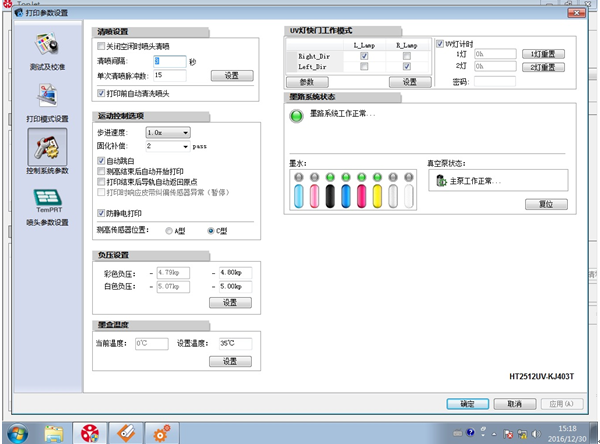Open File Explorer from the taskbar

coord(55,432)
